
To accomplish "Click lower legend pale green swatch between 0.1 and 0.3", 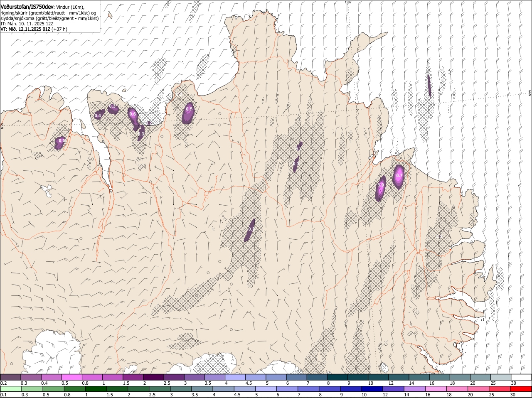I will [11, 389].
